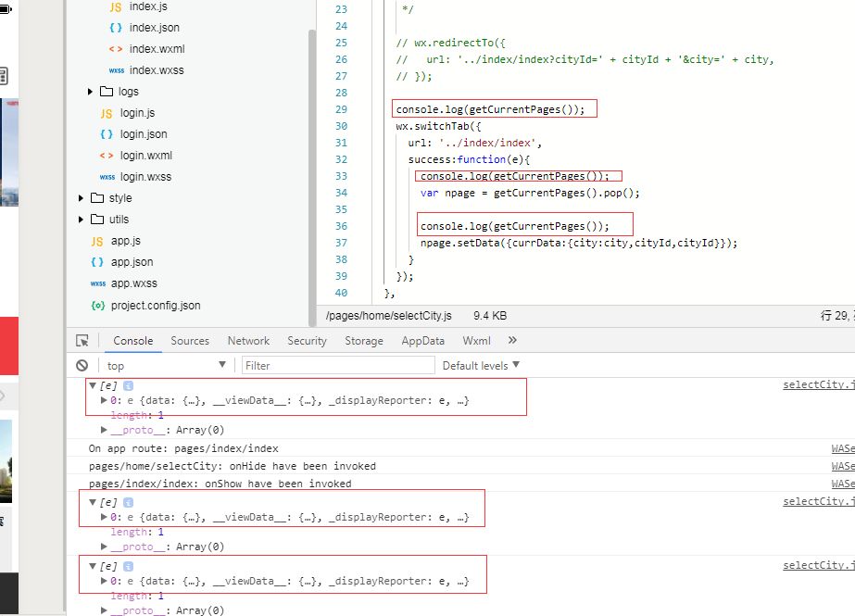Clear console with the block icon
855x616 pixels.
[82, 365]
